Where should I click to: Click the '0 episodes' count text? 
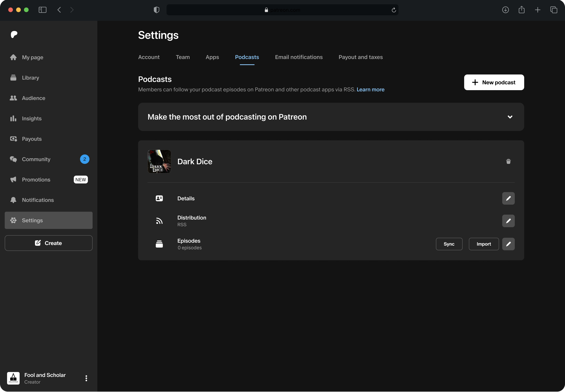[x=190, y=248]
